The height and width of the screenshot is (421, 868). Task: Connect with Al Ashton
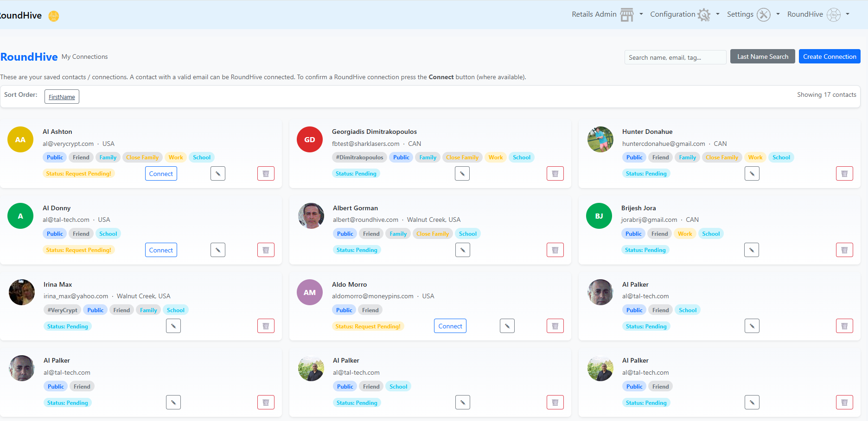(161, 174)
